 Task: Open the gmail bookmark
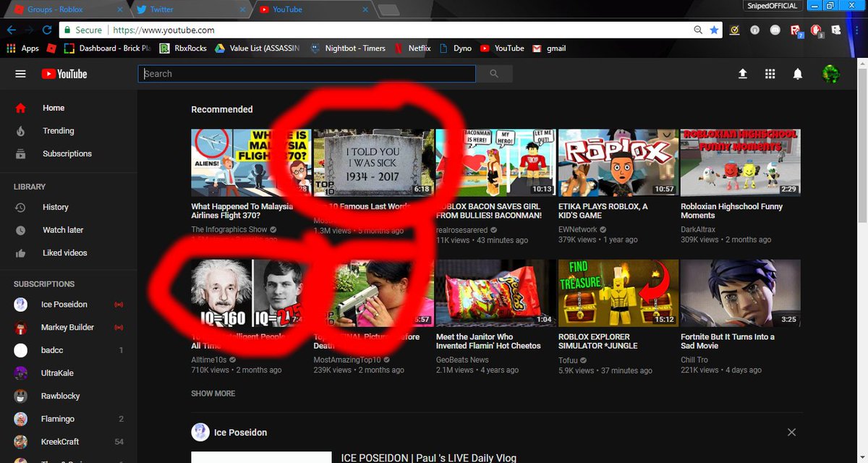click(x=549, y=48)
